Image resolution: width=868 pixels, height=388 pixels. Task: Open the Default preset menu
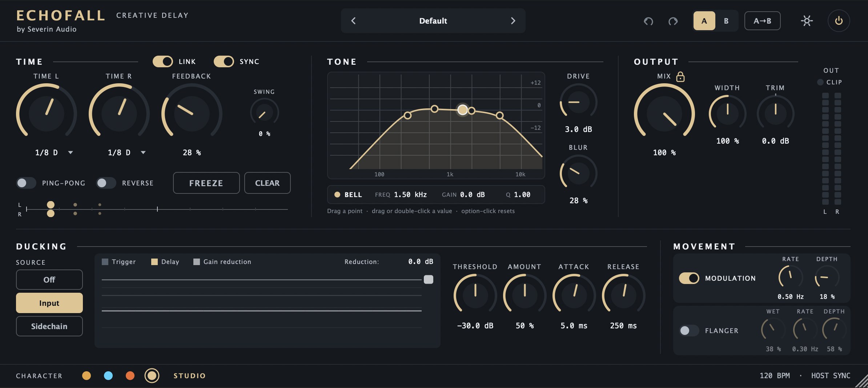(433, 21)
